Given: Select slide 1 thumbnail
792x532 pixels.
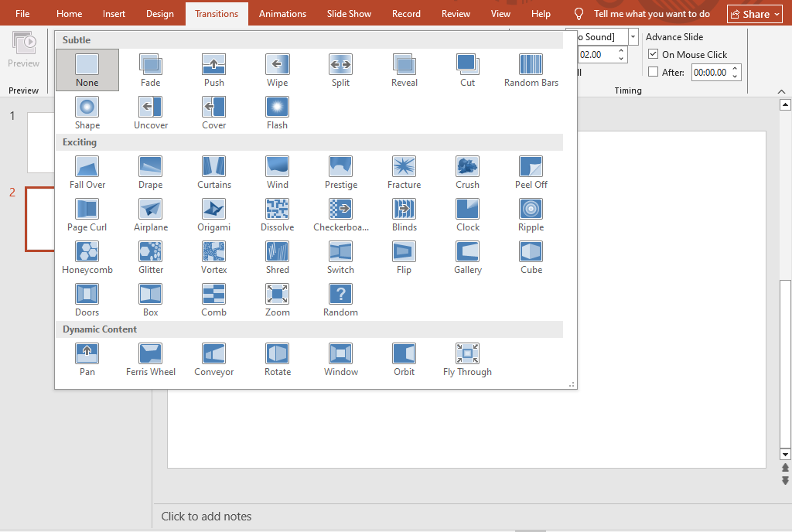Looking at the screenshot, I should pyautogui.click(x=40, y=142).
